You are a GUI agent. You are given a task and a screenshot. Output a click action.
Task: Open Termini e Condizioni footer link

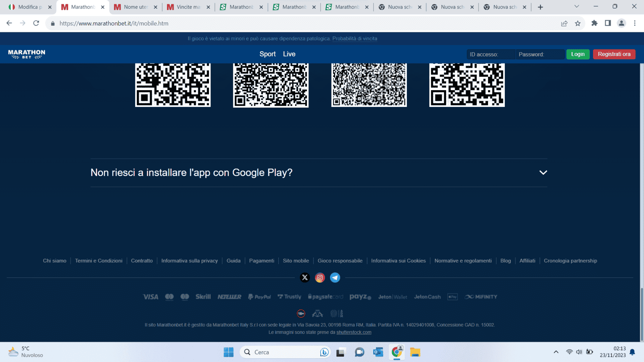pyautogui.click(x=99, y=261)
